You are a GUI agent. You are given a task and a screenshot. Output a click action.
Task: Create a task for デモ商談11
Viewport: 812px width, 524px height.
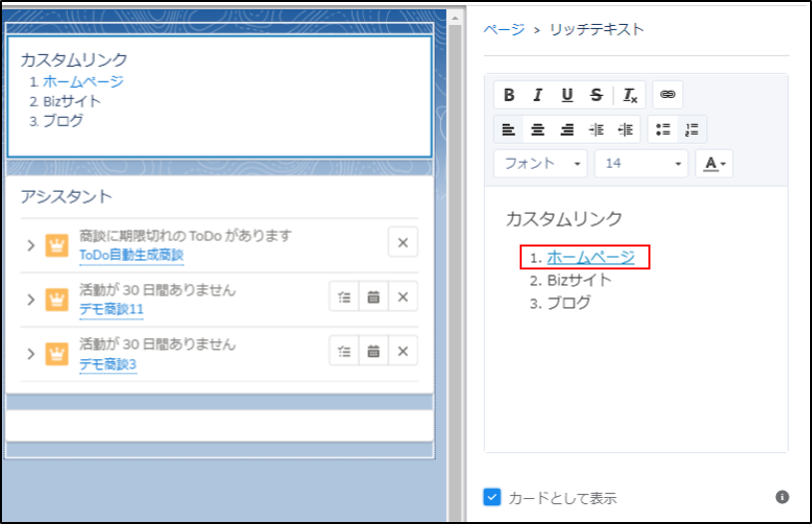344,297
